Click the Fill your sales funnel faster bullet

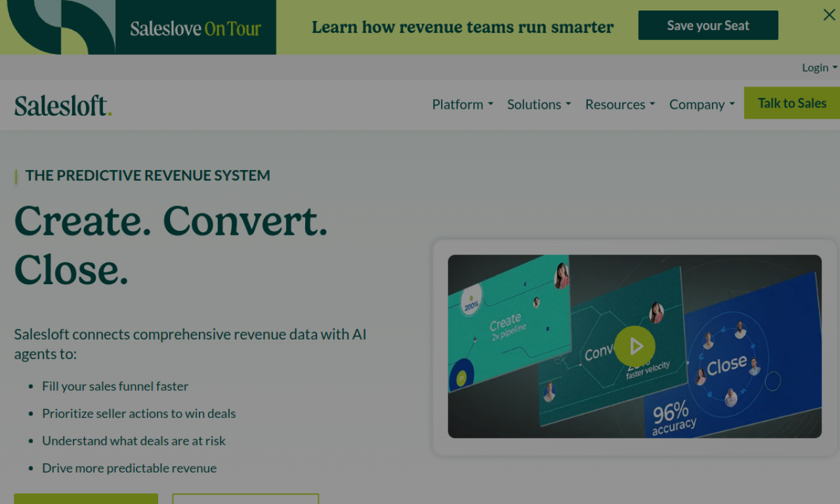pos(115,387)
